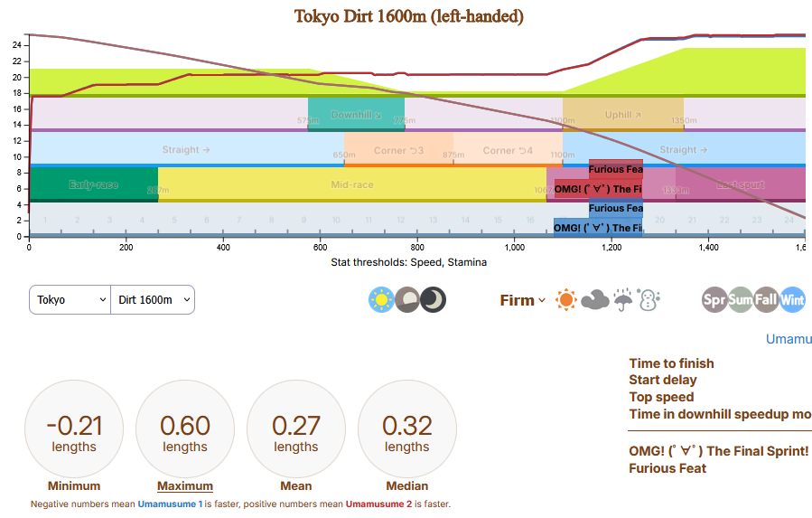Viewport: 812px width, 518px height.
Task: Click the Top speed row label
Action: [x=661, y=397]
